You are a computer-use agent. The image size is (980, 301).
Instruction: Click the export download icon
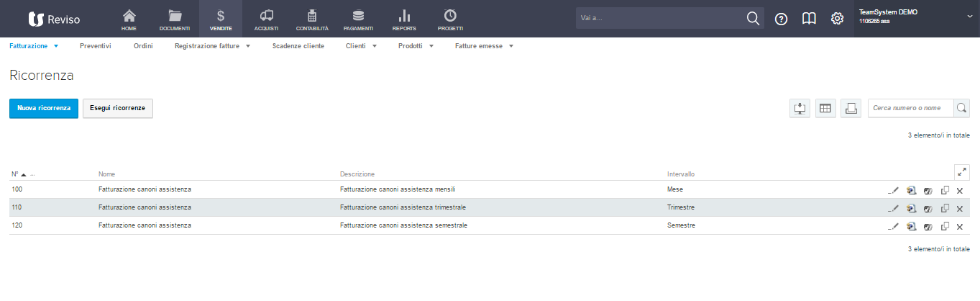pyautogui.click(x=800, y=109)
